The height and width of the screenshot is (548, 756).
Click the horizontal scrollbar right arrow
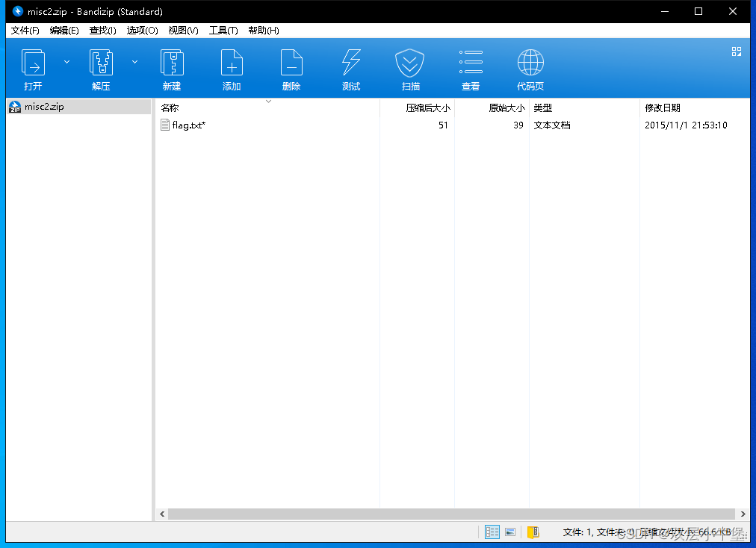pyautogui.click(x=743, y=514)
